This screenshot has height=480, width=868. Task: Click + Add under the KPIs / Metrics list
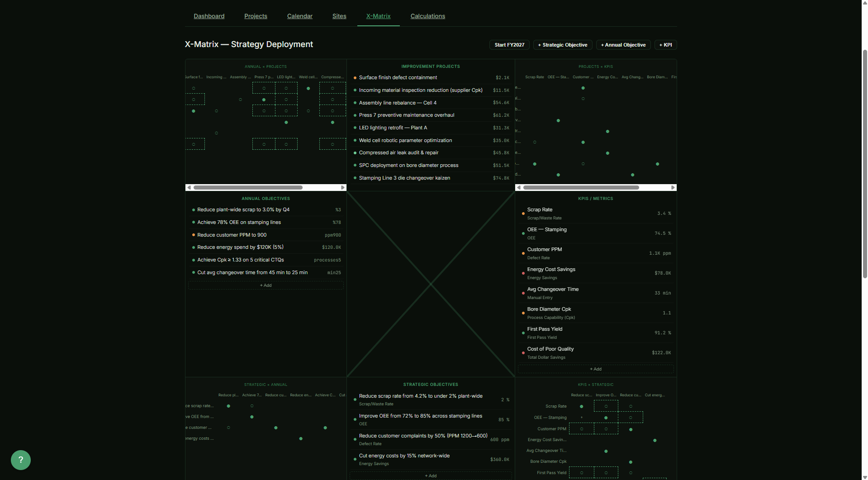[595, 369]
